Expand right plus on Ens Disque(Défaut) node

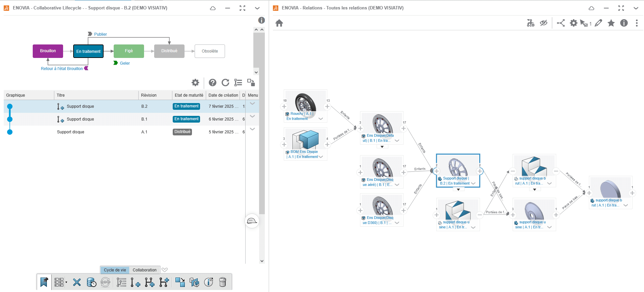[403, 128]
